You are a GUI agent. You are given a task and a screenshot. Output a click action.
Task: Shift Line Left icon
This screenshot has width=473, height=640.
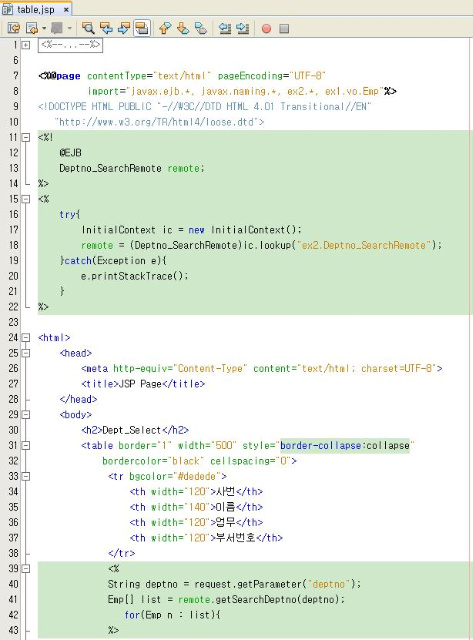tap(225, 28)
